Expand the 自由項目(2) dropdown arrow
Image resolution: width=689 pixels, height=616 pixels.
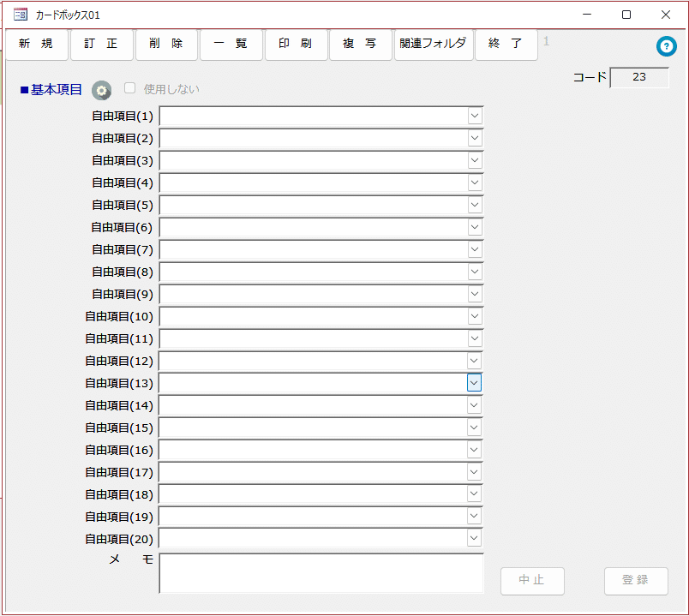point(475,139)
